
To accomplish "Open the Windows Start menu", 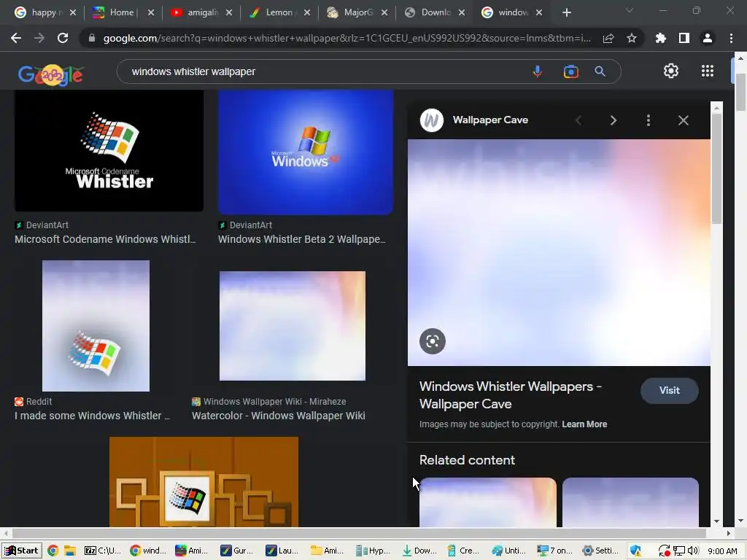I will point(21,551).
